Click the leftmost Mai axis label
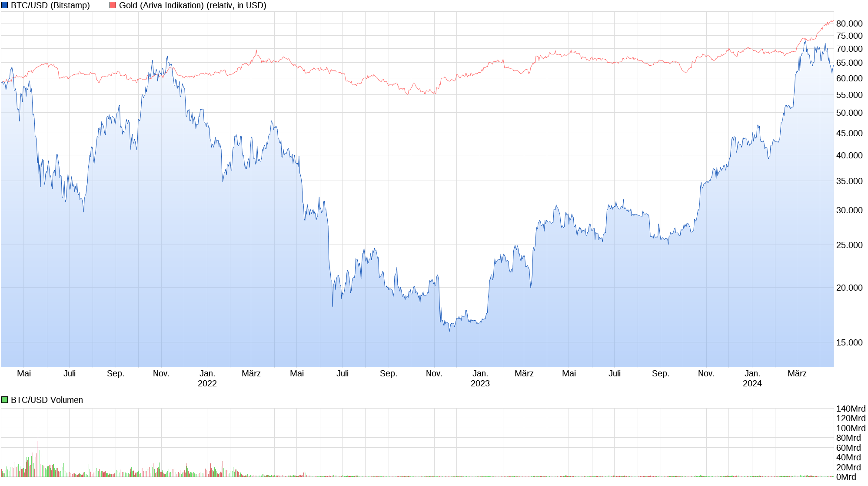Screen dimensions: 868x486 click(24, 373)
